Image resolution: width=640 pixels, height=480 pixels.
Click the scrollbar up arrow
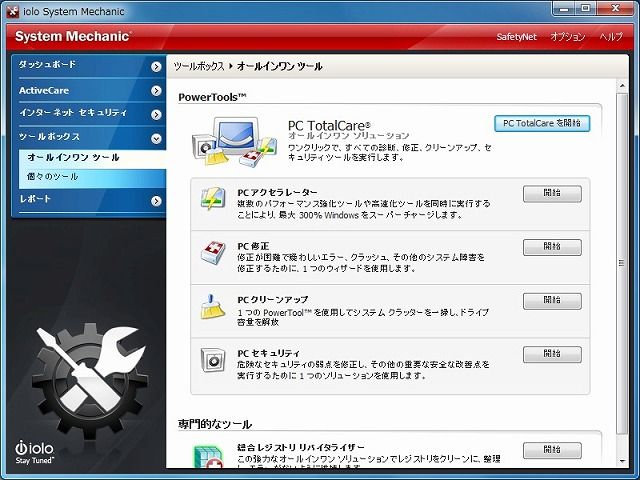click(622, 86)
